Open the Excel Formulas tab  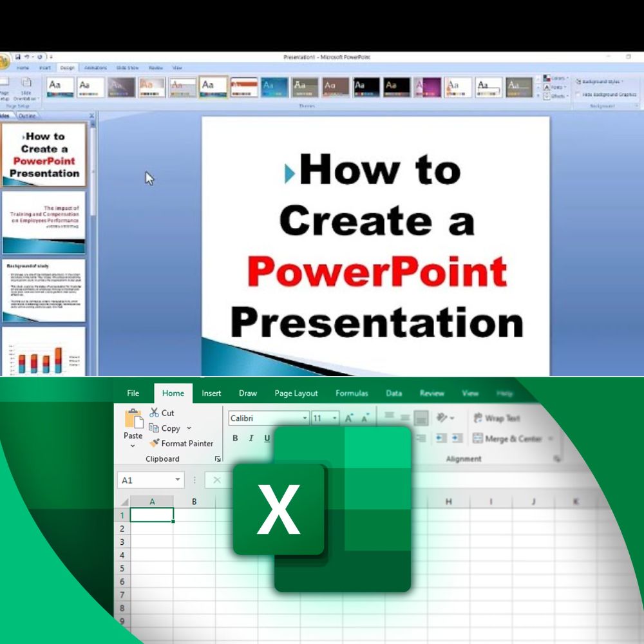[352, 393]
